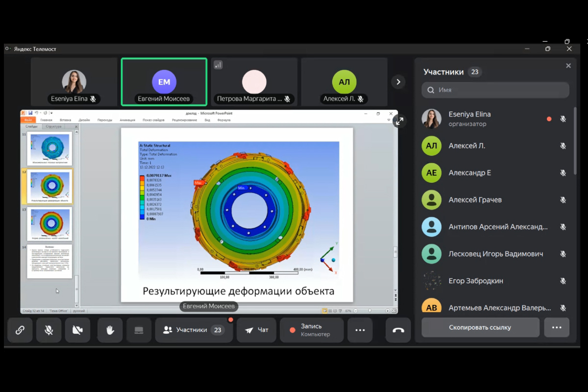The height and width of the screenshot is (392, 588).
Task: Click the copy link chain icon
Action: (20, 330)
